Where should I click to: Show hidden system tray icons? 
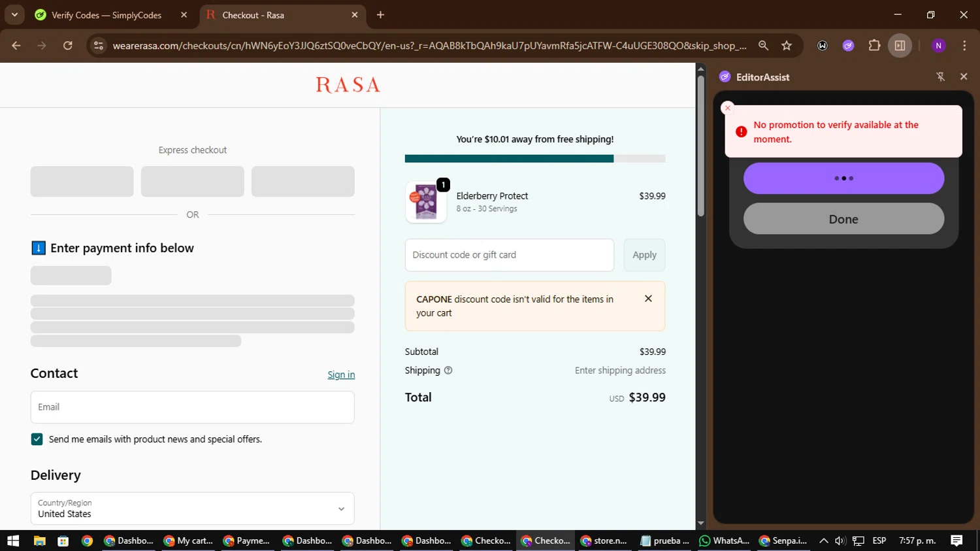824,541
